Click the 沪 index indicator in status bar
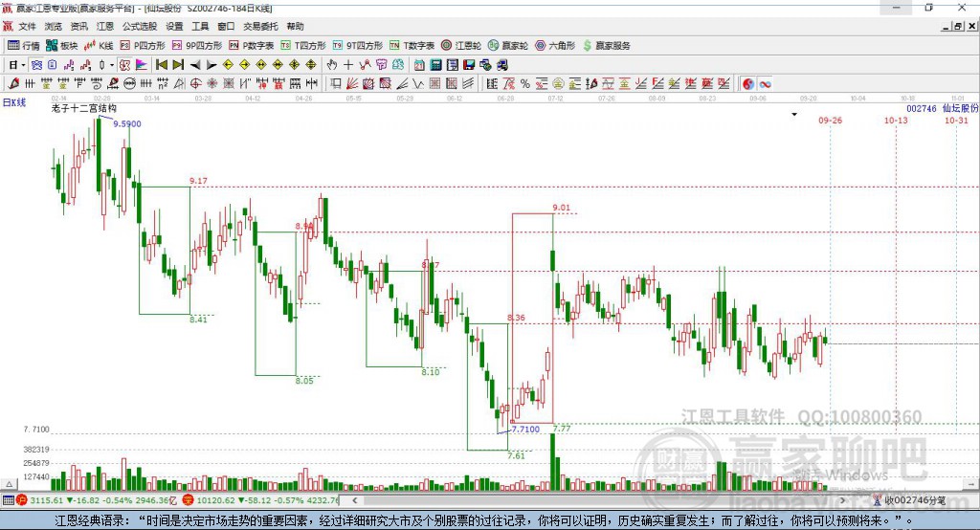This screenshot has width=980, height=530. 22,500
